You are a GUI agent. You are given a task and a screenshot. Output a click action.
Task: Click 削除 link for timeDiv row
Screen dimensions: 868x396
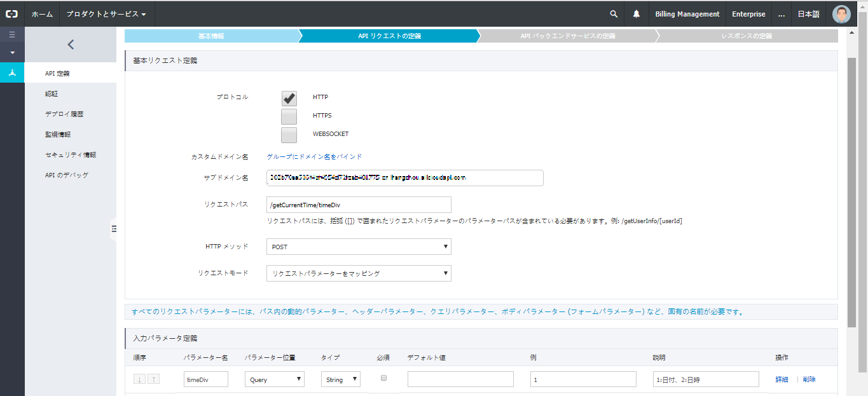click(809, 379)
